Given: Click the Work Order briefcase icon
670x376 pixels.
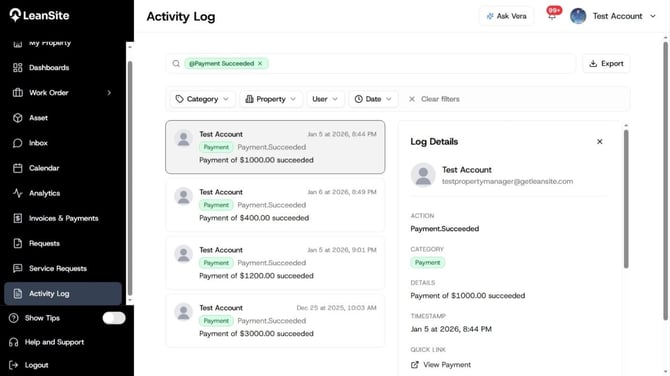Looking at the screenshot, I should pyautogui.click(x=18, y=93).
